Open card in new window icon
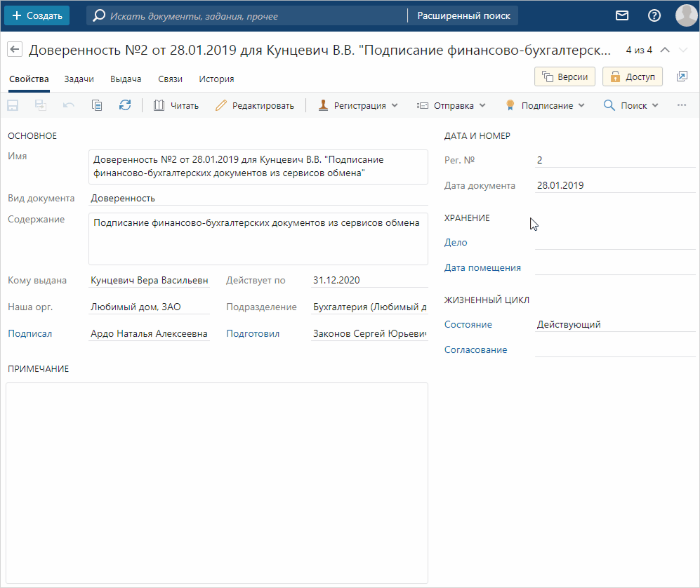Image resolution: width=700 pixels, height=588 pixels. point(682,76)
